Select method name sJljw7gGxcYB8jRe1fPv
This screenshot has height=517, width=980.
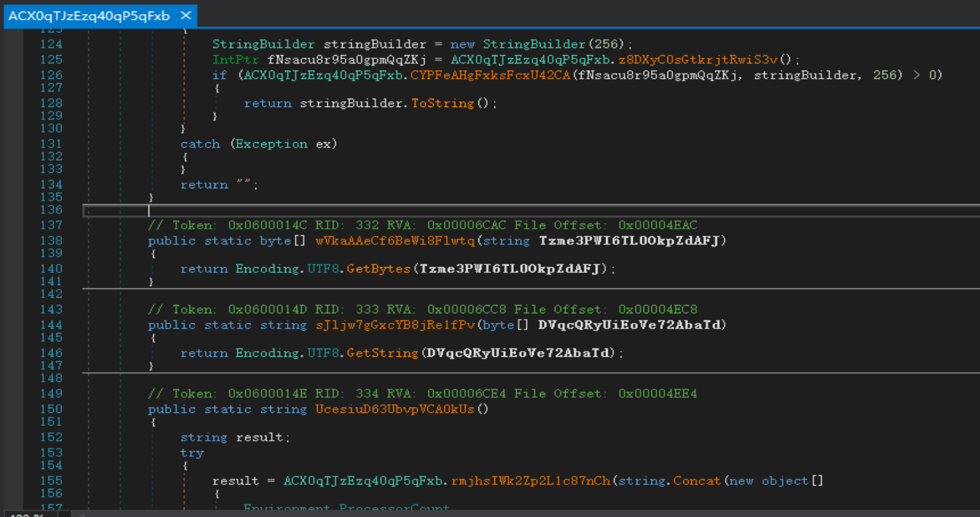[395, 325]
